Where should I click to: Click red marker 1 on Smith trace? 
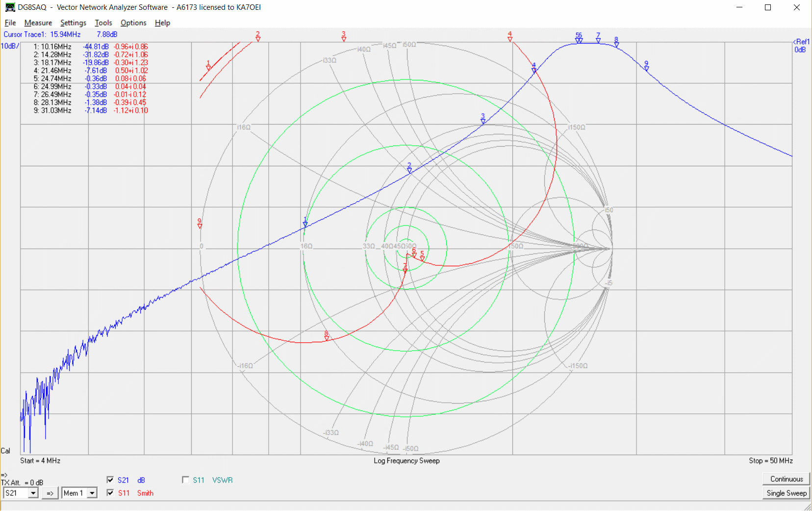click(208, 66)
